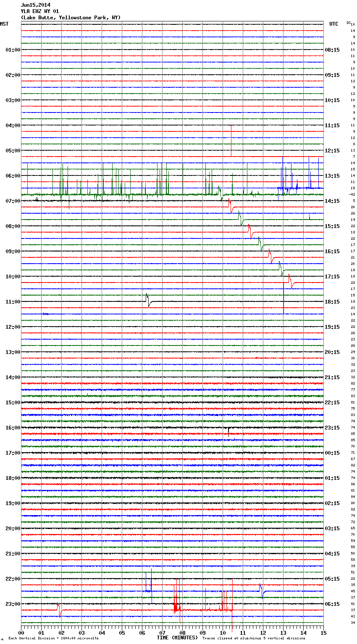This screenshot has height=644, width=357.
Task: Click the '15' minute axis tick label
Action: [323, 632]
